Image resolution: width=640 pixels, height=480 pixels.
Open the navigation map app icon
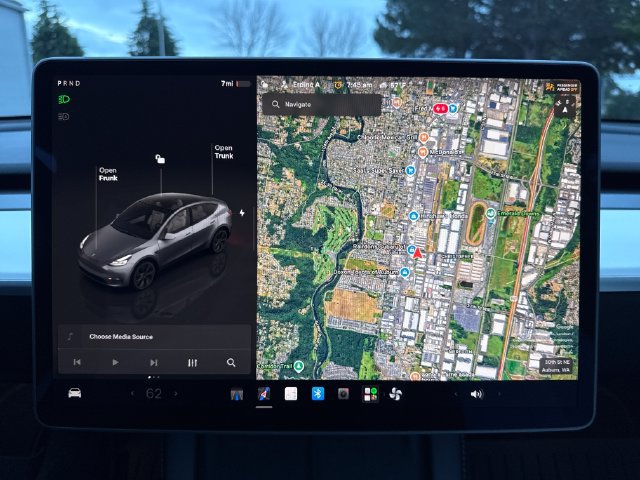(x=264, y=394)
